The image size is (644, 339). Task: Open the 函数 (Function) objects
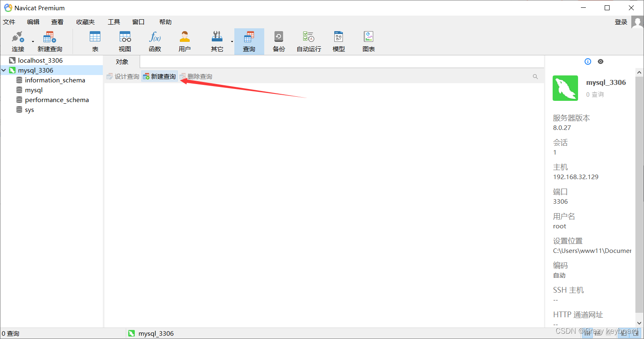(x=155, y=42)
